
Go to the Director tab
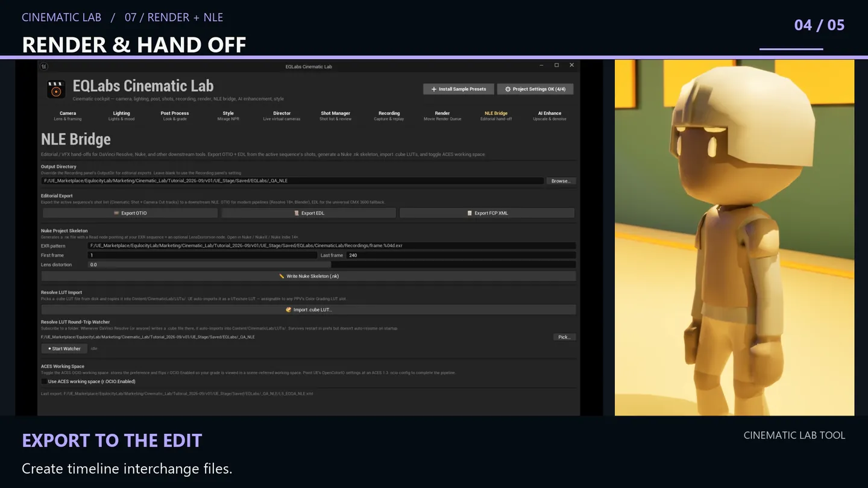[x=281, y=116]
